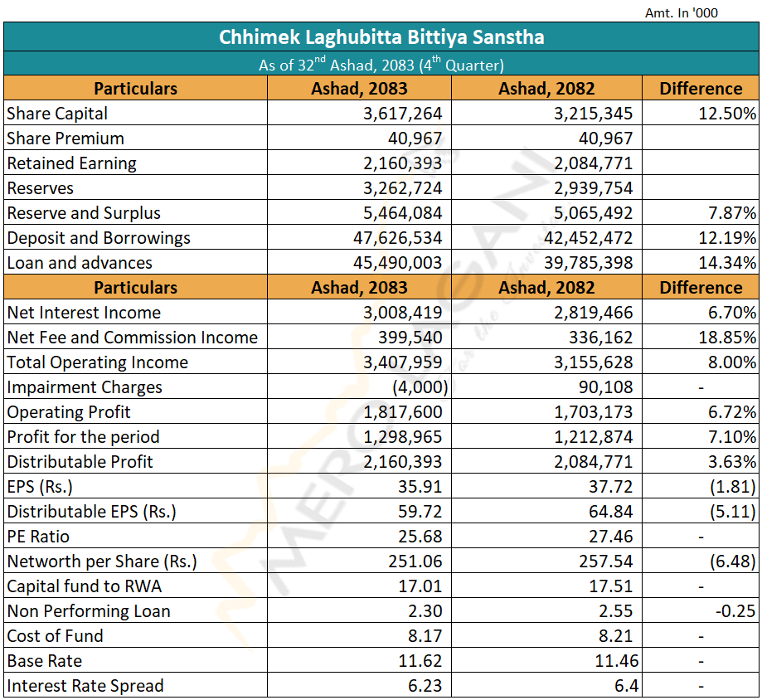Viewport: 762px width, 700px height.
Task: Click Reserves value 3,262,724
Action: 403,188
